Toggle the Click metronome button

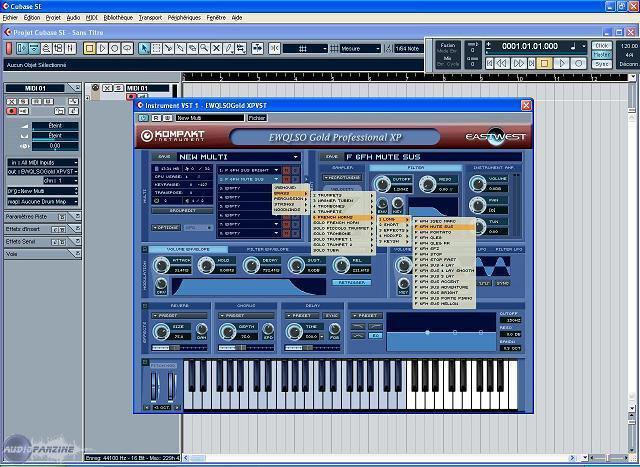(602, 45)
